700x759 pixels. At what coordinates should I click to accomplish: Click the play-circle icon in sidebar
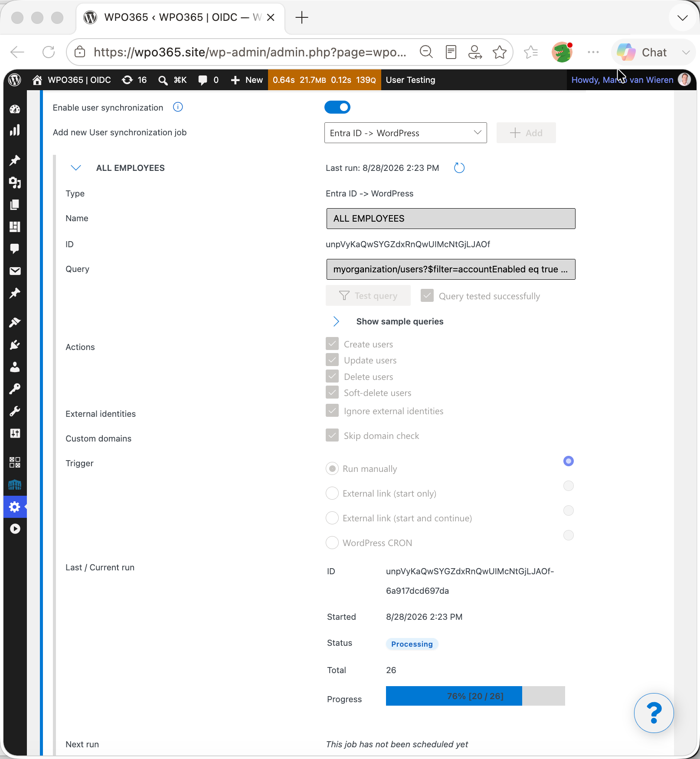pyautogui.click(x=15, y=529)
